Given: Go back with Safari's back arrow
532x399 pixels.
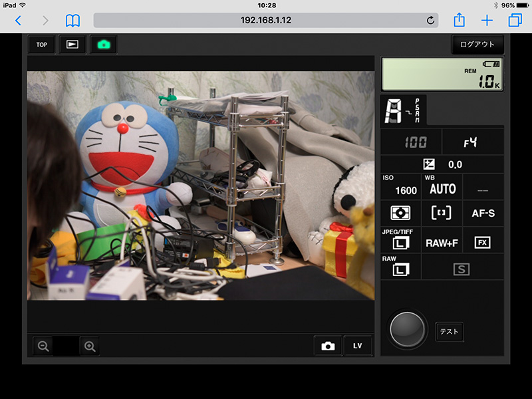Looking at the screenshot, I should (x=19, y=21).
